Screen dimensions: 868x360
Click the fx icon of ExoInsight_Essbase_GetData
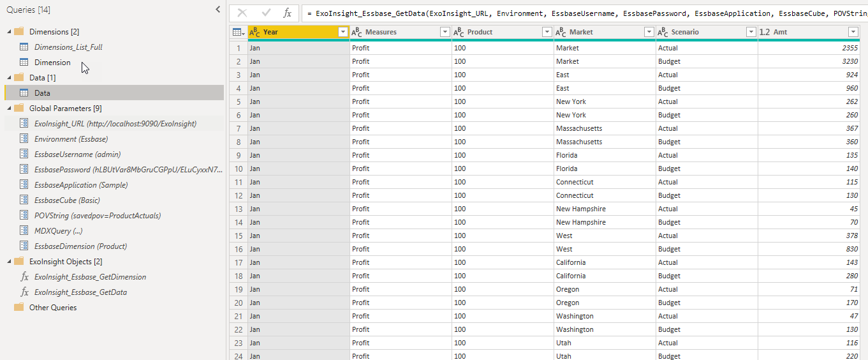click(x=24, y=292)
